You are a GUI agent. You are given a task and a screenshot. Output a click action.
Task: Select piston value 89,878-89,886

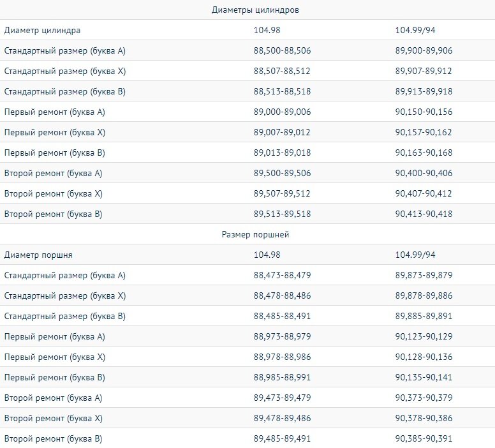[424, 295]
